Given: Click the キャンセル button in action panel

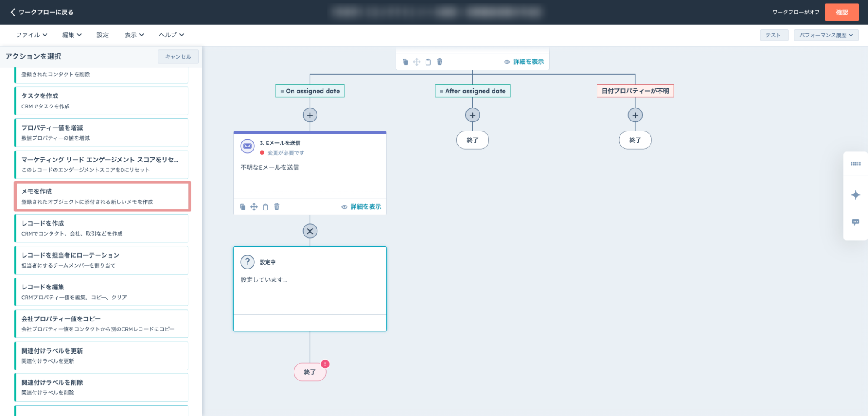Looking at the screenshot, I should point(178,56).
